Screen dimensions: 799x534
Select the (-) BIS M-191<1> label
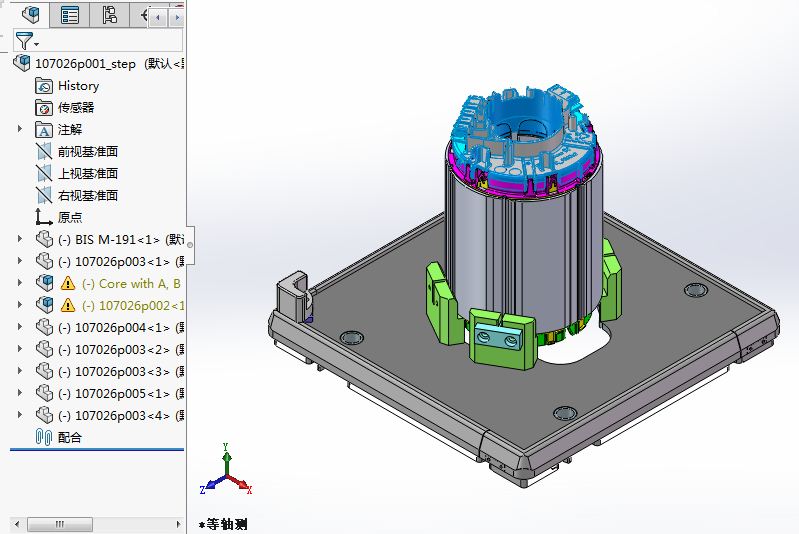coord(109,239)
